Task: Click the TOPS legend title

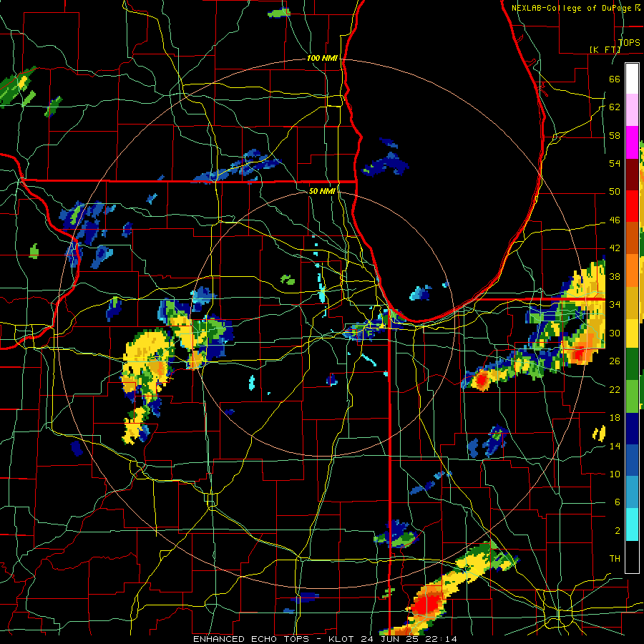Action: 629,42
